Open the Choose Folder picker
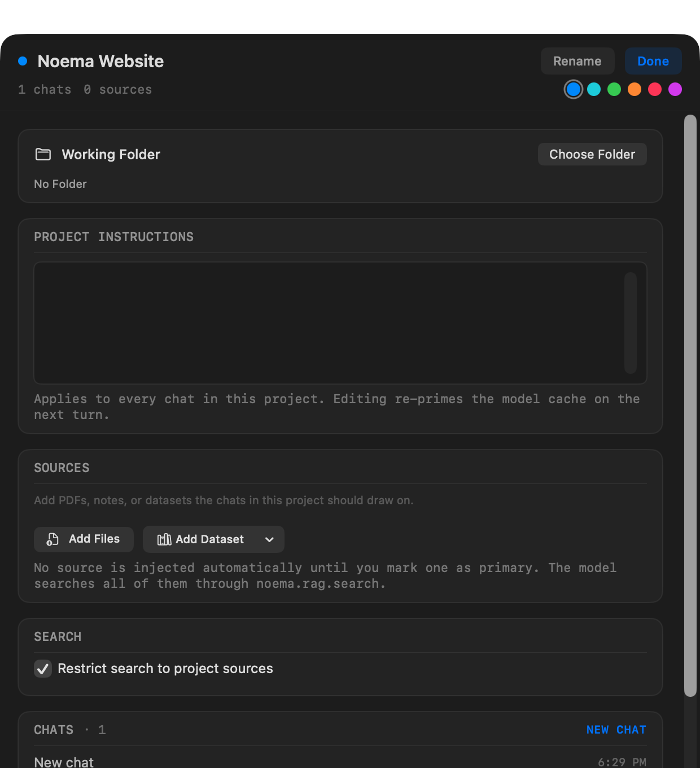 click(x=592, y=154)
